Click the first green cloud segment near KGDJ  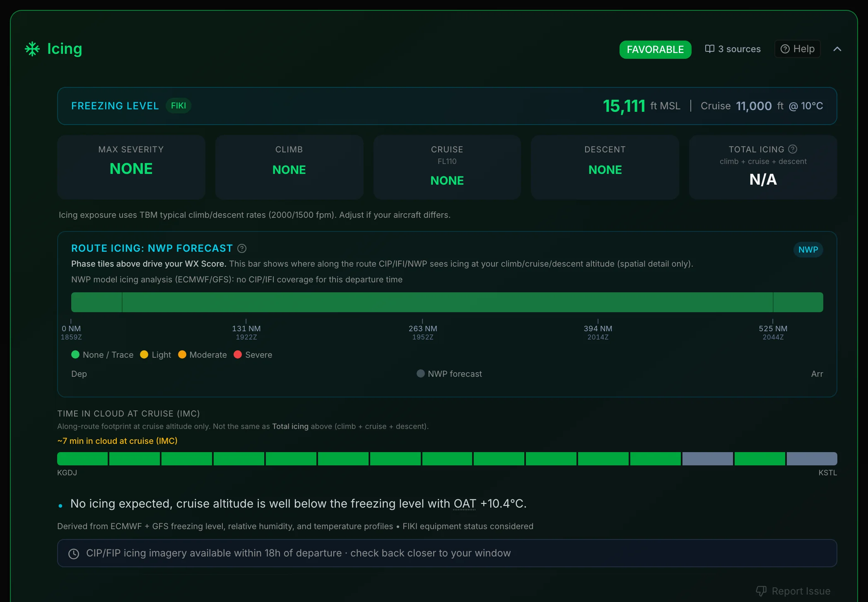[x=82, y=459]
